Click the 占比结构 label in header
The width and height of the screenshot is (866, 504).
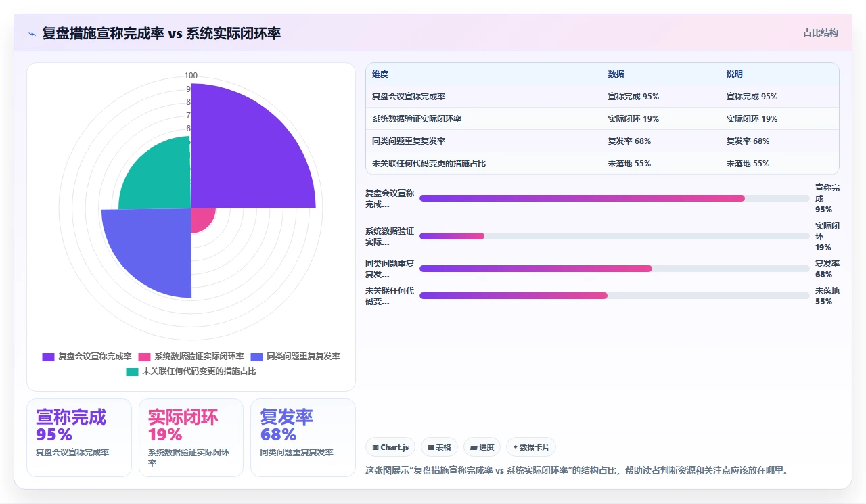[x=821, y=32]
